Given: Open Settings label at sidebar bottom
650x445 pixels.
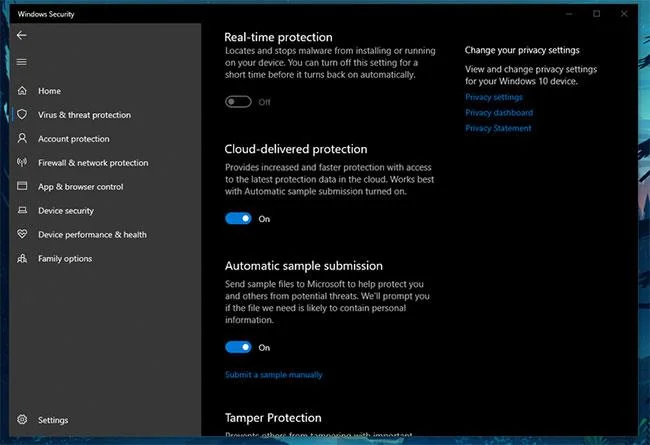Looking at the screenshot, I should (53, 420).
